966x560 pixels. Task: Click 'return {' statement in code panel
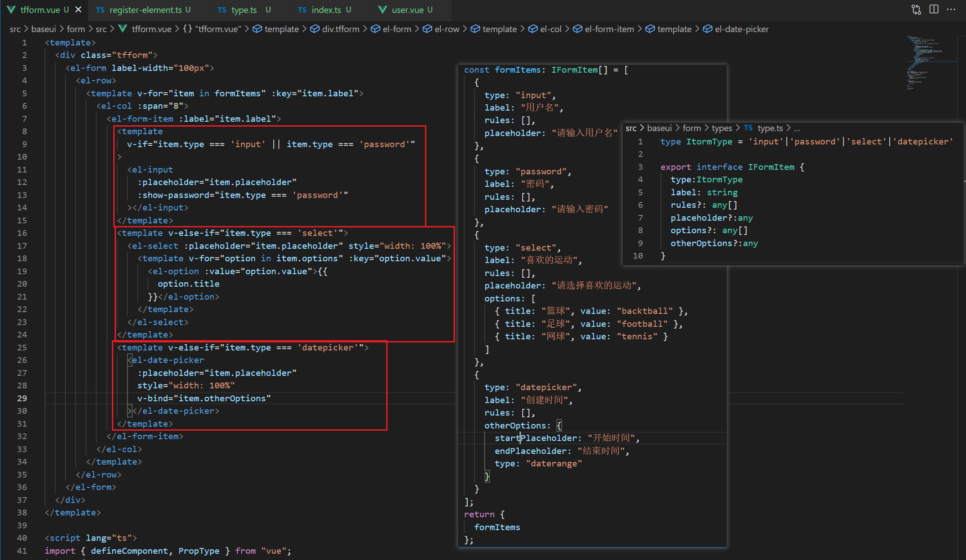pos(484,514)
